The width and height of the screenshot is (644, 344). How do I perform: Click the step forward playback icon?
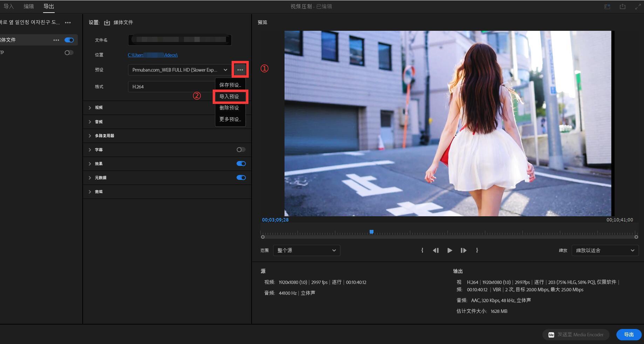[463, 250]
